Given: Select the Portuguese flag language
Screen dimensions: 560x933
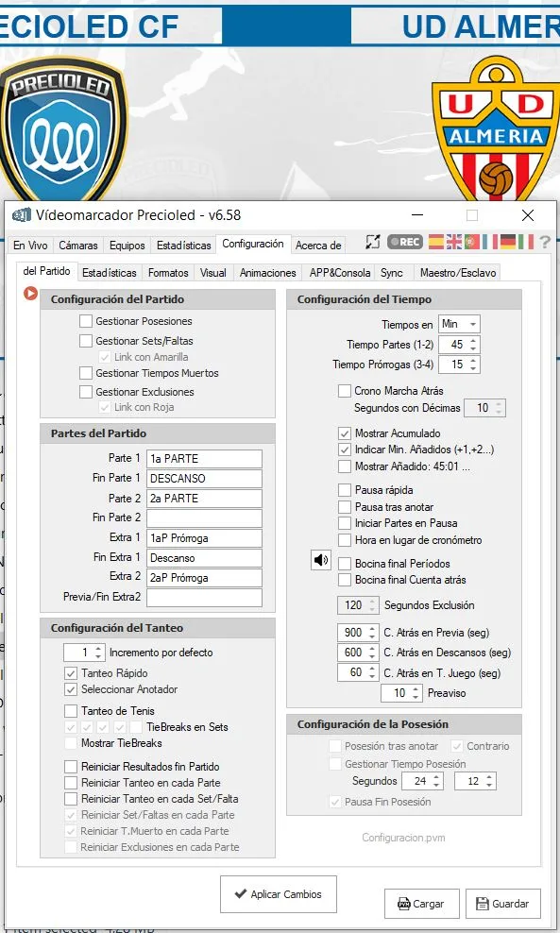Looking at the screenshot, I should click(x=472, y=242).
